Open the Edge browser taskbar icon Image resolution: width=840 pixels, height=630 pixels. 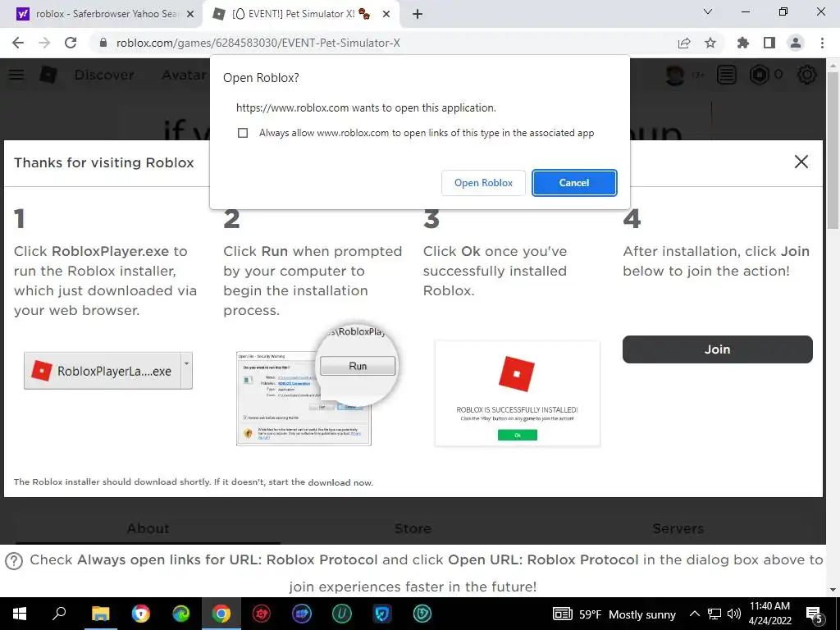tap(181, 614)
